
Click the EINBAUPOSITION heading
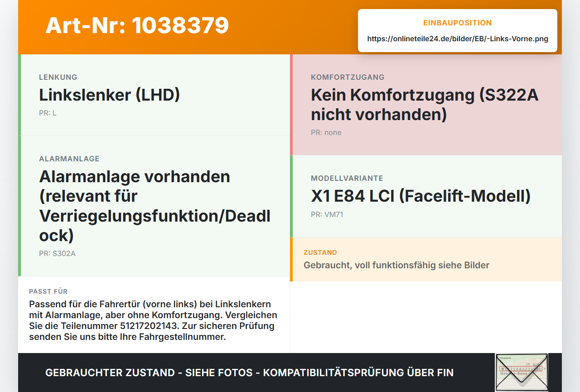458,23
